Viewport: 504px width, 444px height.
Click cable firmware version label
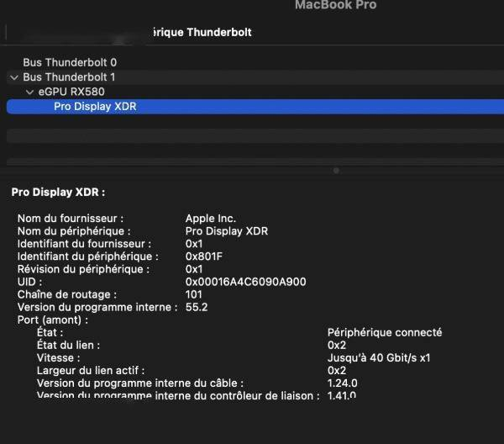click(x=140, y=383)
